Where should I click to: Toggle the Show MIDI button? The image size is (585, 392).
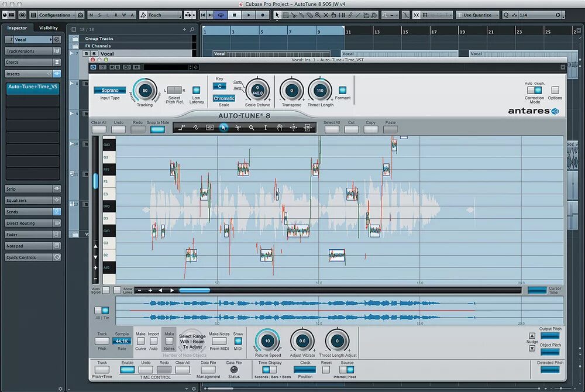238,341
